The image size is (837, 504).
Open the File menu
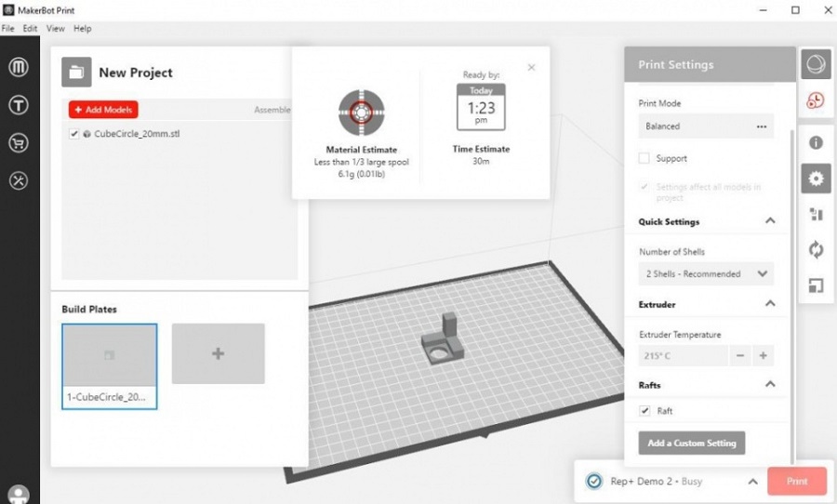tap(8, 28)
